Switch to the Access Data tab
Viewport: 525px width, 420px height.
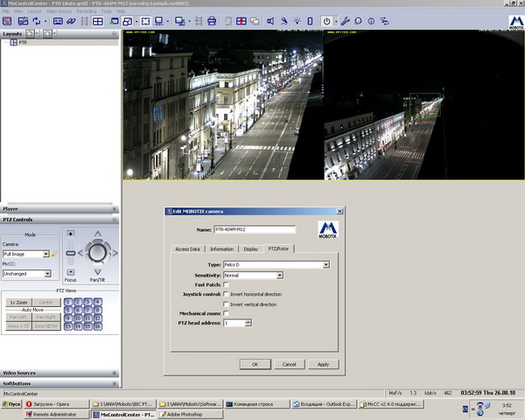coord(187,249)
